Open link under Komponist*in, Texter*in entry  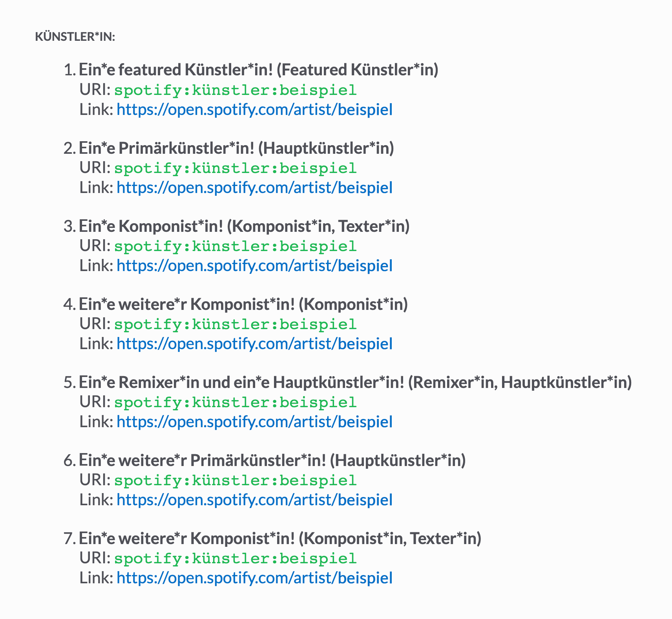click(254, 266)
